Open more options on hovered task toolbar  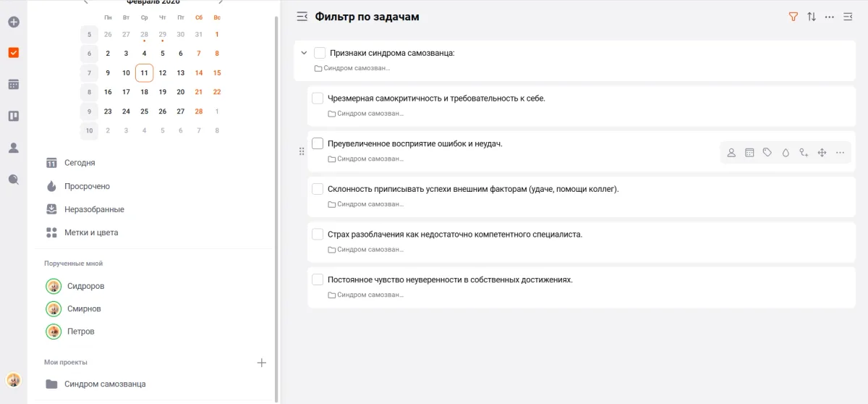[840, 153]
